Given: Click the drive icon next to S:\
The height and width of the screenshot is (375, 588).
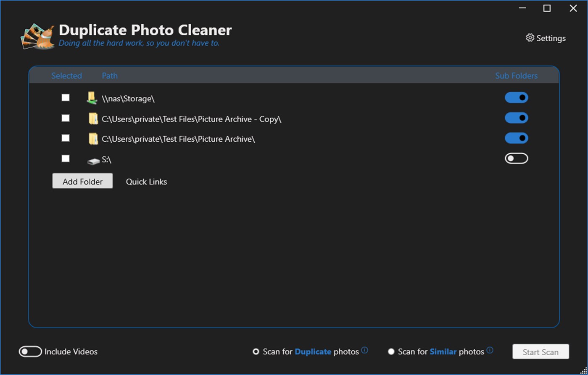Looking at the screenshot, I should (93, 161).
